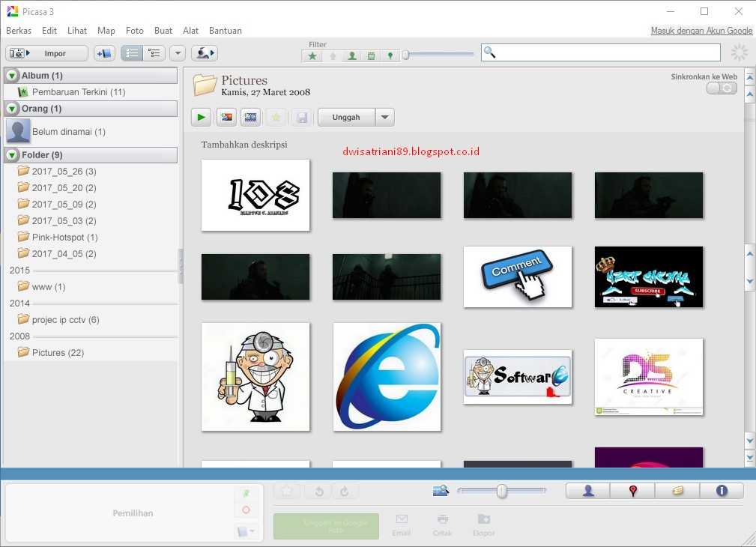Adjust the thumbnail size slider

[x=501, y=491]
